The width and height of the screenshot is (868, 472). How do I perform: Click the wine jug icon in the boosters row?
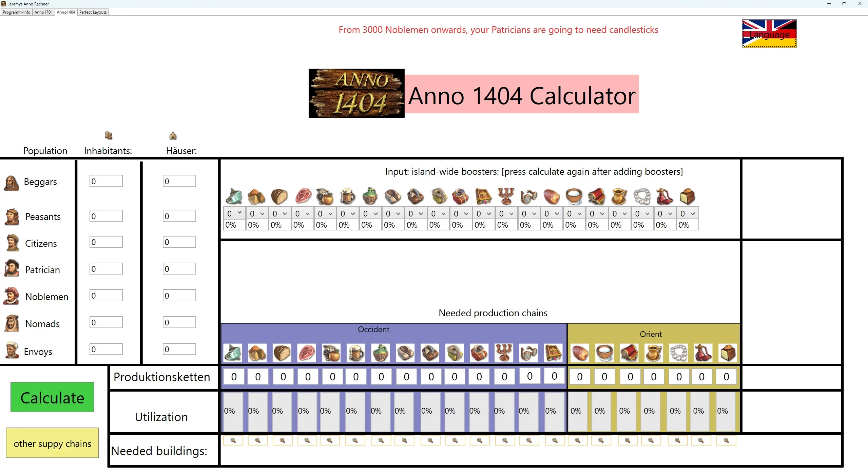pyautogui.click(x=370, y=196)
